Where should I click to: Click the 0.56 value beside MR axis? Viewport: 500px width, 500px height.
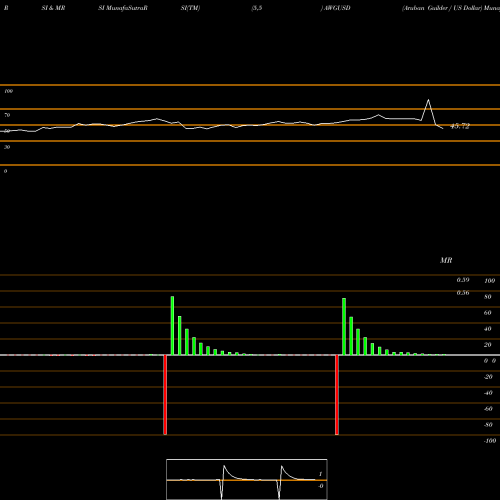coord(463,293)
